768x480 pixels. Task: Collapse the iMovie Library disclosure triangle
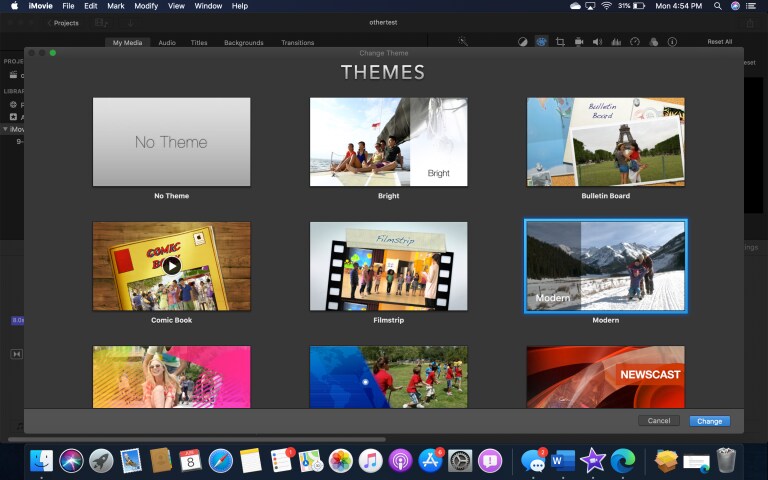click(5, 129)
